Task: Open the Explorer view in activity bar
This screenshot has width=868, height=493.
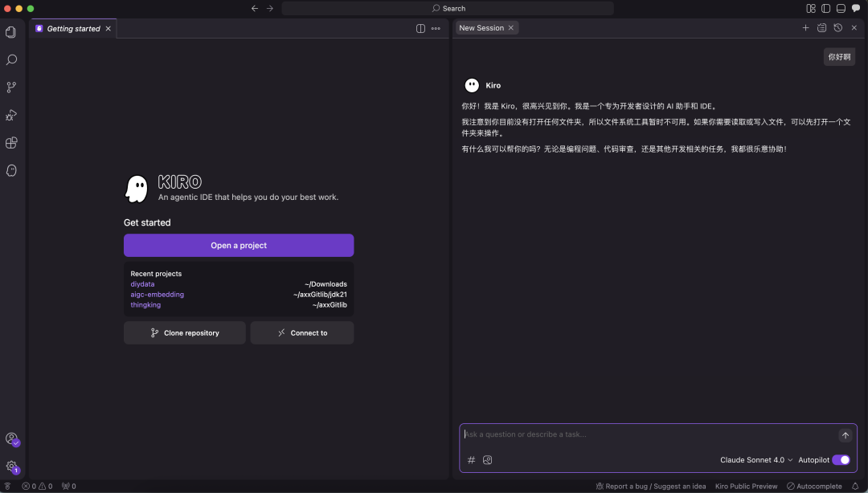Action: [x=11, y=32]
